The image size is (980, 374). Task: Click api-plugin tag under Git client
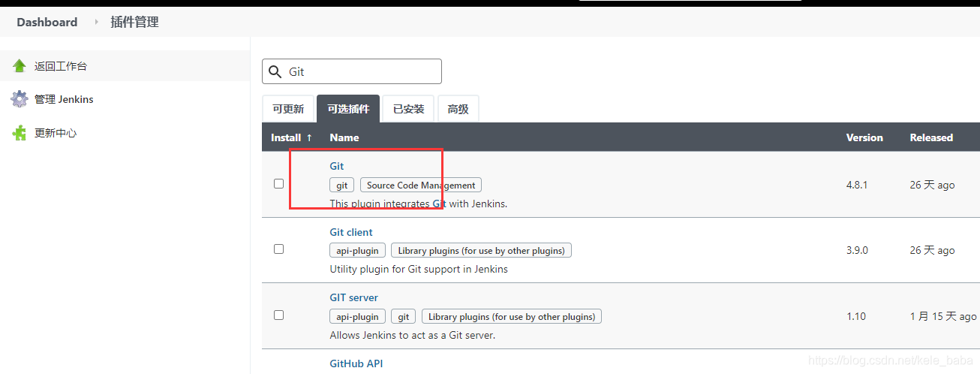358,250
